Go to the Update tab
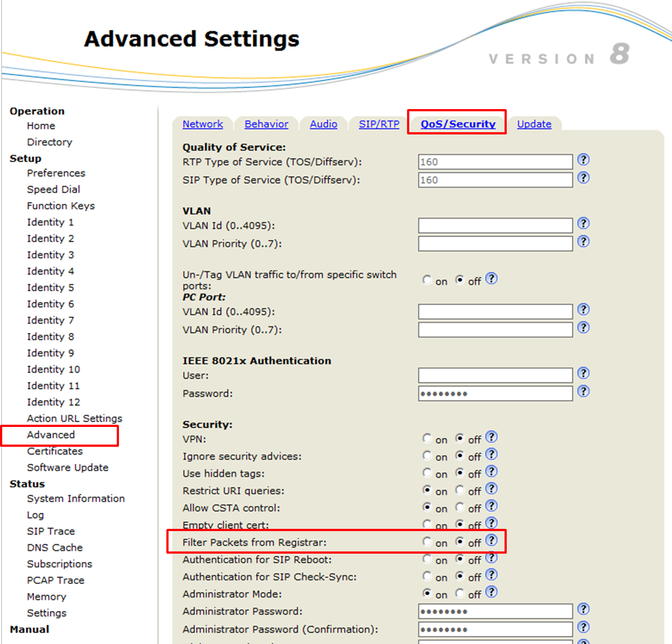672x644 pixels. coord(534,124)
